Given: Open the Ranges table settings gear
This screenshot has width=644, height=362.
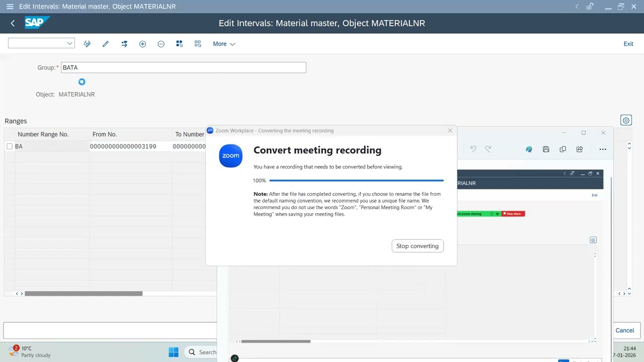Looking at the screenshot, I should pyautogui.click(x=626, y=120).
